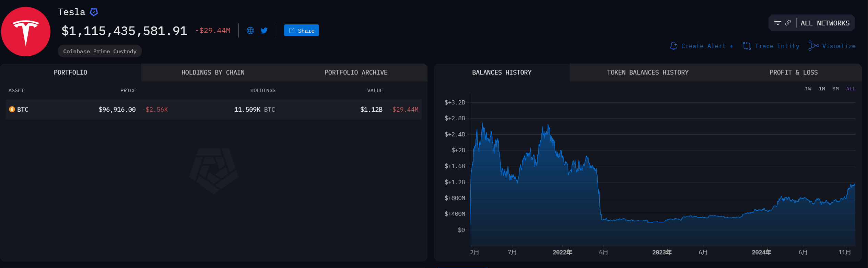Viewport: 868px width, 268px height.
Task: Set chart range to 1M
Action: click(x=822, y=89)
